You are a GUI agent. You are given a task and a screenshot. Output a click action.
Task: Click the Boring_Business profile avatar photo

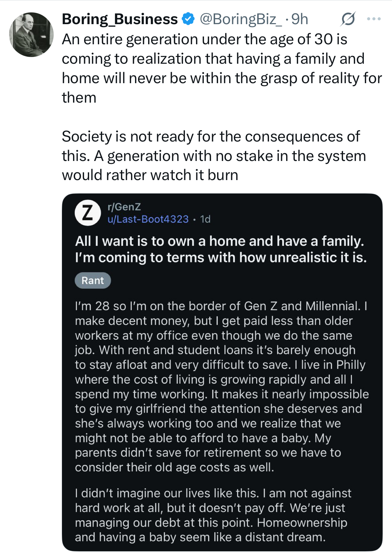click(x=31, y=35)
